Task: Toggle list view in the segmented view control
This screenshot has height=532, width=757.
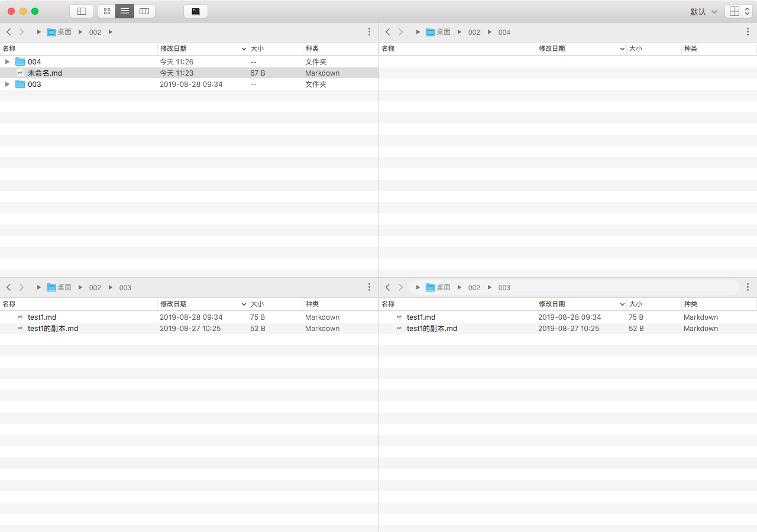Action: (125, 11)
